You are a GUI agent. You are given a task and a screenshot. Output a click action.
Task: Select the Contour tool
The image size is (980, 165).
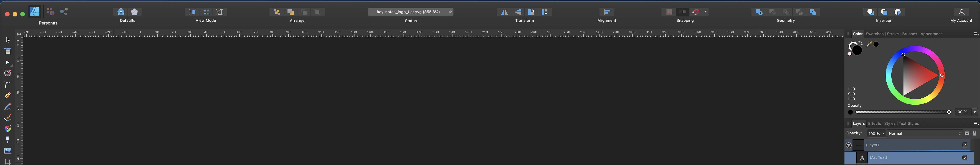[x=8, y=73]
